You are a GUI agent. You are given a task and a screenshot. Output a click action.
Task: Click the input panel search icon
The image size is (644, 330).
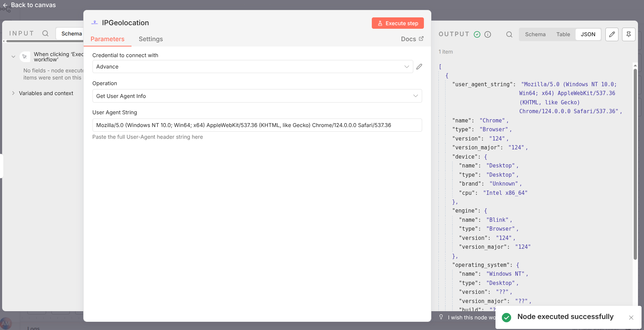coord(45,33)
